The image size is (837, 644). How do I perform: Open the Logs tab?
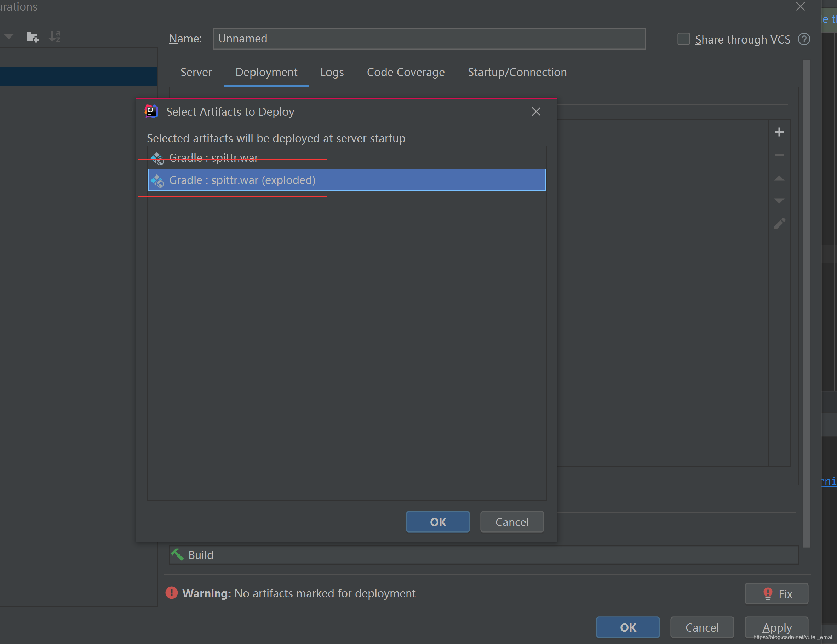332,72
